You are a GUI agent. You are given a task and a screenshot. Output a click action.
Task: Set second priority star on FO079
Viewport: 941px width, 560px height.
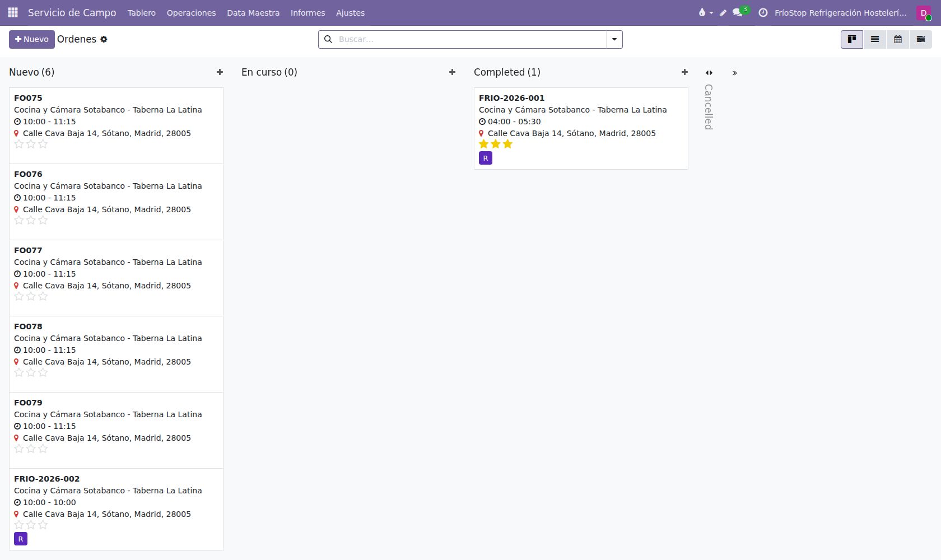coord(31,449)
